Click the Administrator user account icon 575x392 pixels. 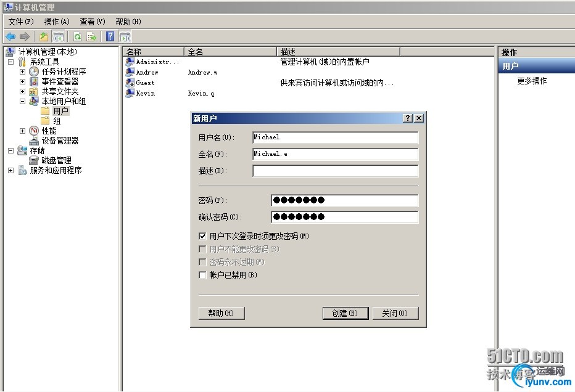[130, 62]
